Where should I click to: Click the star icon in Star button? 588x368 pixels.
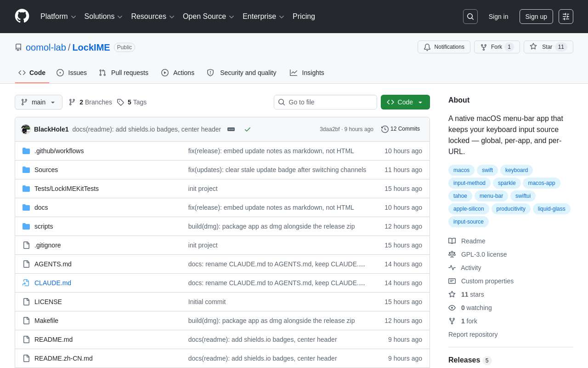coord(533,46)
